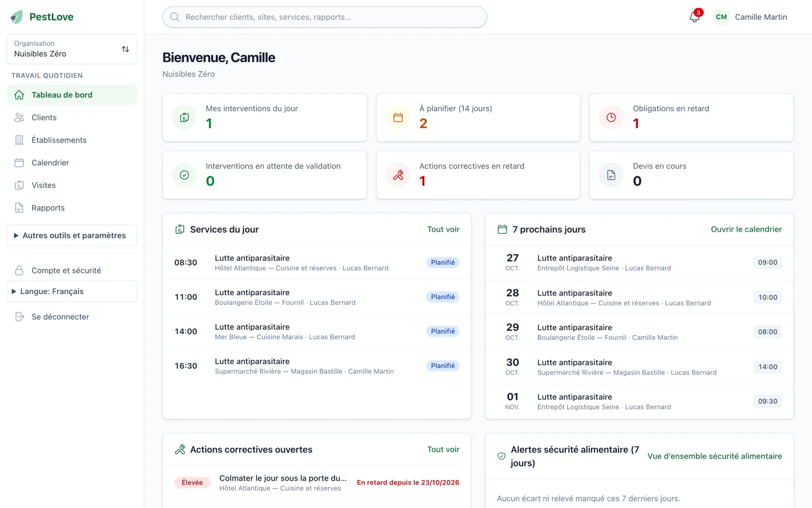Open the Organisation Nuisibles Zéro switcher
This screenshot has height=508, width=812.
[72, 49]
